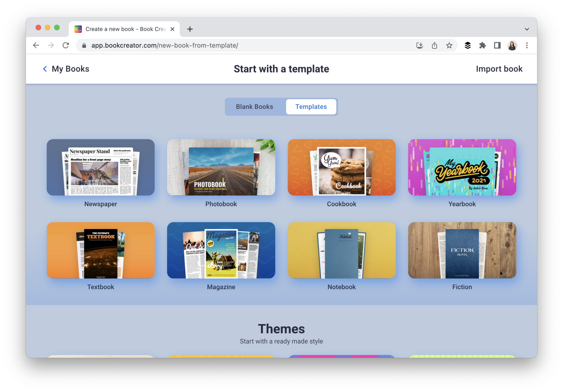Reload the page with the refresh icon
563x392 pixels.
[66, 45]
